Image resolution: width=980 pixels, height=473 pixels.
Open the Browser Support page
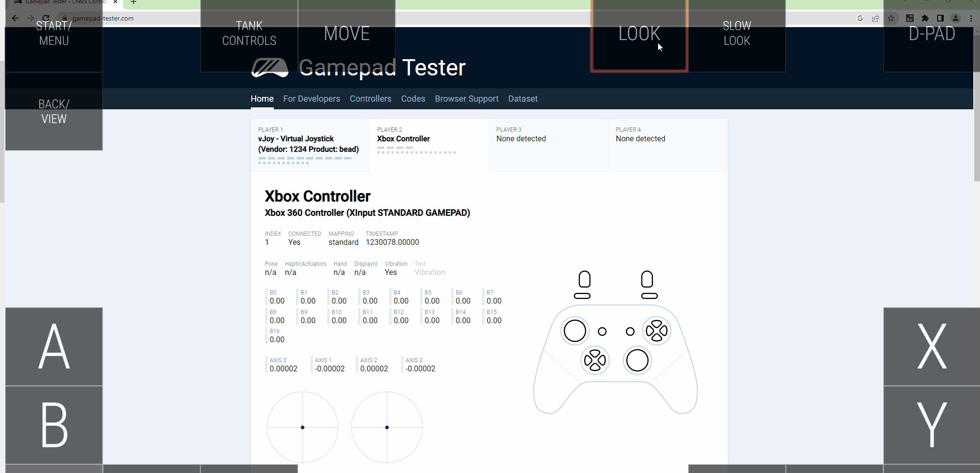pyautogui.click(x=466, y=99)
